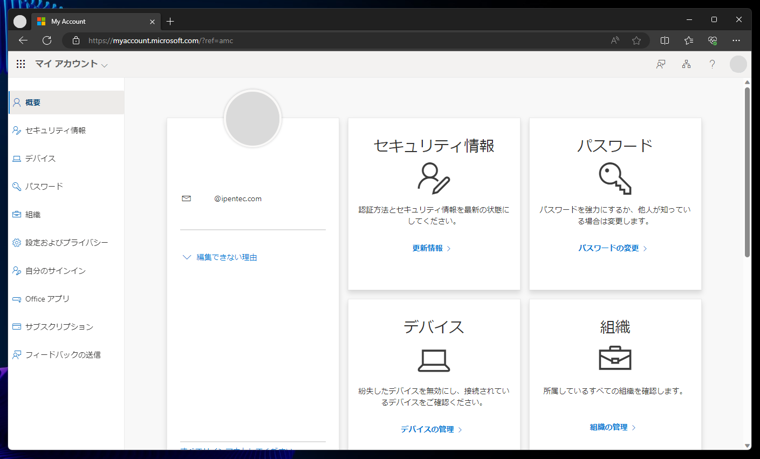Open the organization chart icon in header
Image resolution: width=760 pixels, height=459 pixels.
686,64
